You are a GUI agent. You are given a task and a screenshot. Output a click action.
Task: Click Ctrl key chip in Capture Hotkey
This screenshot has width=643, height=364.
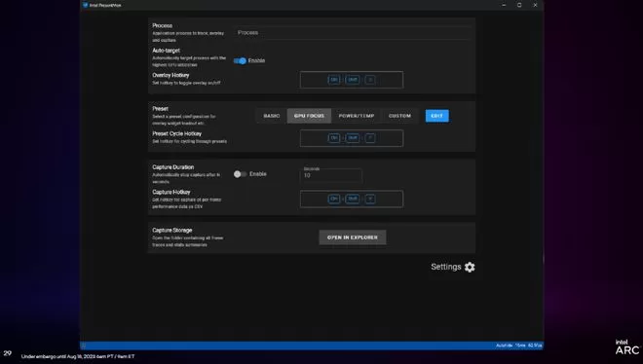[334, 199]
